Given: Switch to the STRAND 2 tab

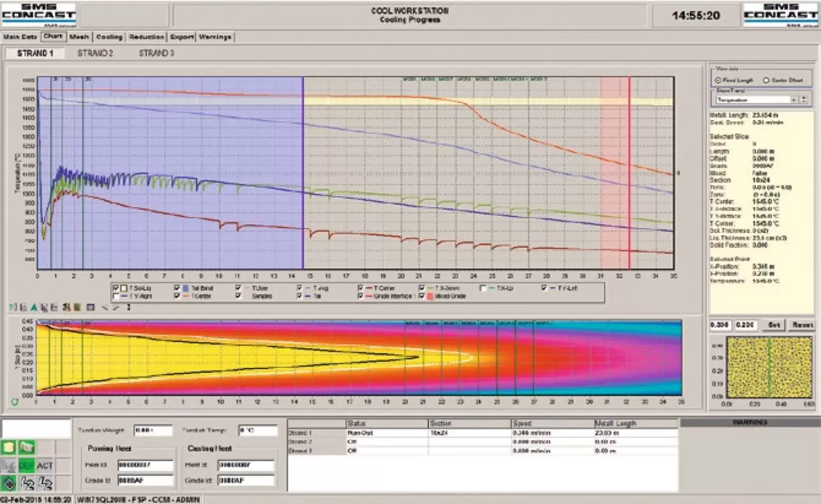Looking at the screenshot, I should (x=95, y=53).
